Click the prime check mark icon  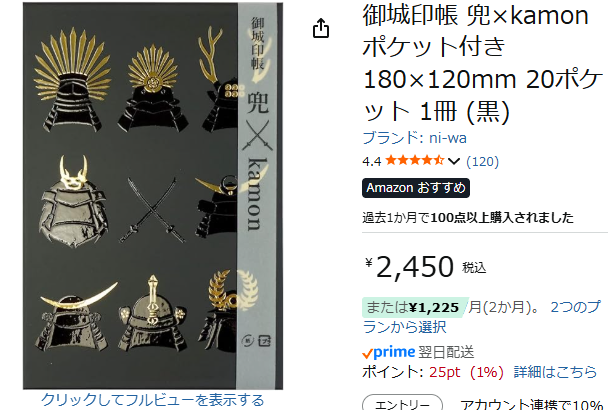tap(367, 354)
